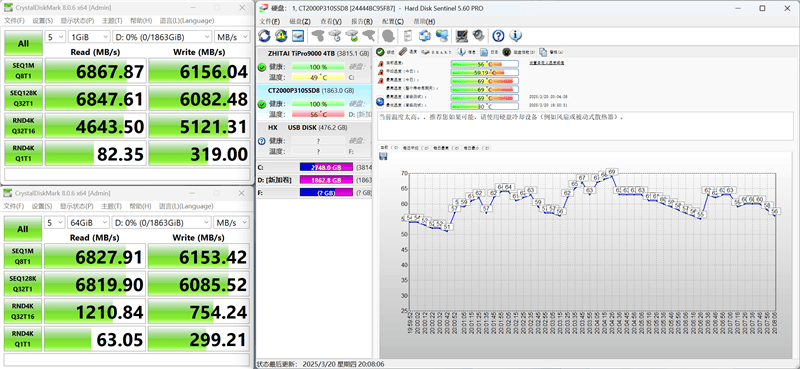800x369 pixels.
Task: Click the blue circular-arrows refresh icon in Hard Disk Sentinel
Action: point(264,36)
